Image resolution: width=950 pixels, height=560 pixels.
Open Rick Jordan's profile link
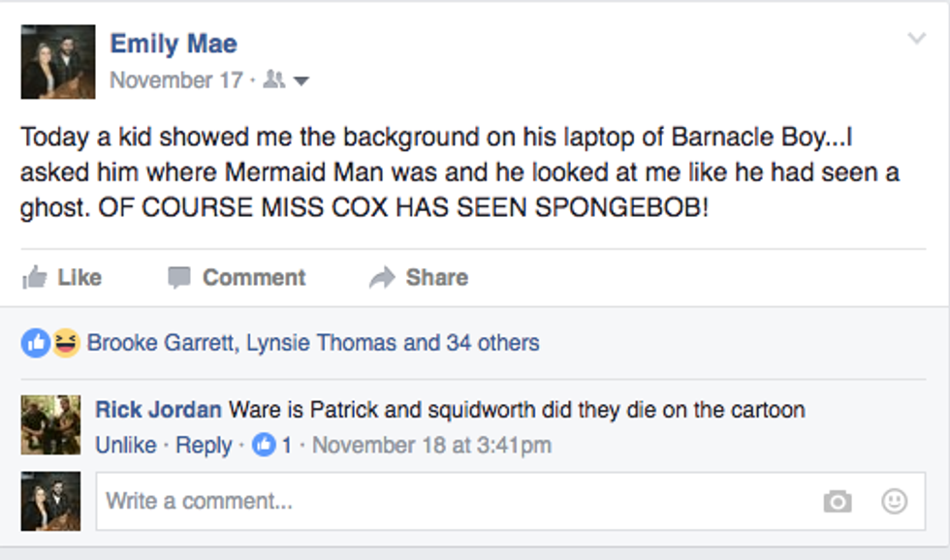(x=159, y=410)
